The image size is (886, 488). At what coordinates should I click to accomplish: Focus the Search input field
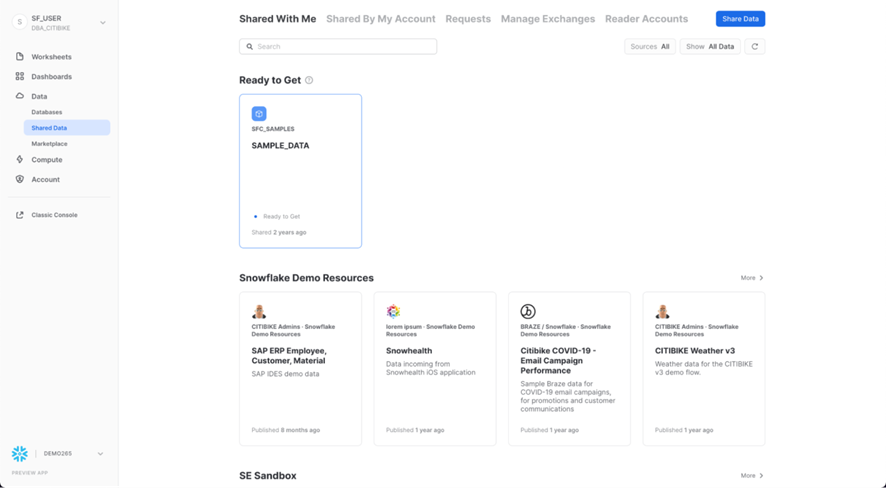[x=338, y=47]
